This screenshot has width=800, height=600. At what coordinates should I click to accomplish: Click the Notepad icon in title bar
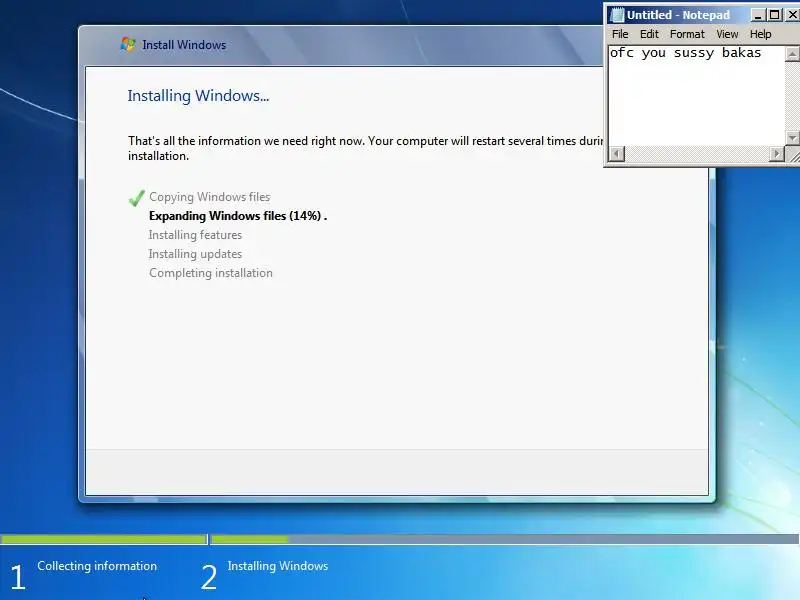(617, 15)
